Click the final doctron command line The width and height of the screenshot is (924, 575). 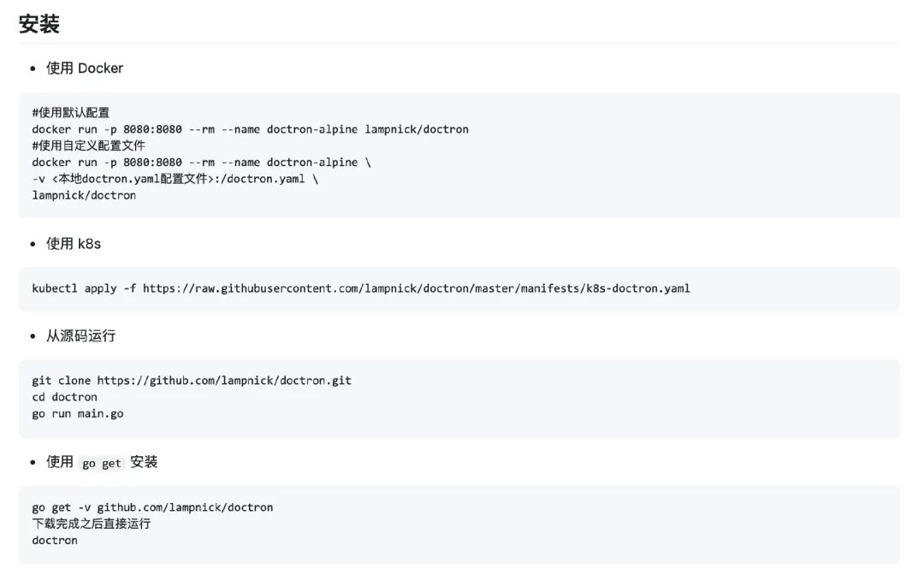pyautogui.click(x=55, y=540)
